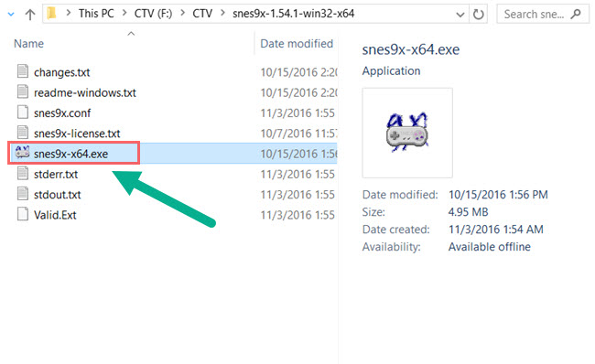Expand the chevron after This PC
Image resolution: width=595 pixels, height=364 pixels.
tap(124, 14)
